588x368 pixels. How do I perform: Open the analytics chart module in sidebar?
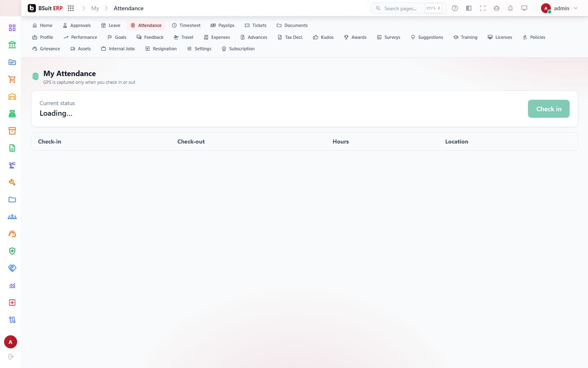click(x=12, y=285)
